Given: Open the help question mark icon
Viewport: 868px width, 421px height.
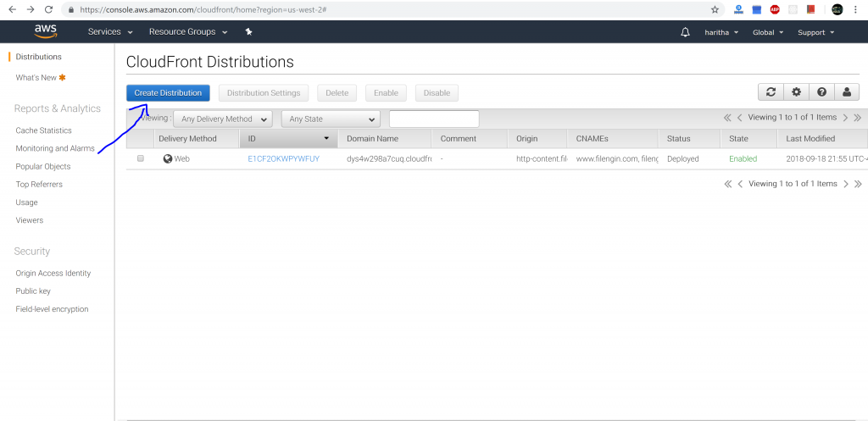Looking at the screenshot, I should tap(821, 92).
